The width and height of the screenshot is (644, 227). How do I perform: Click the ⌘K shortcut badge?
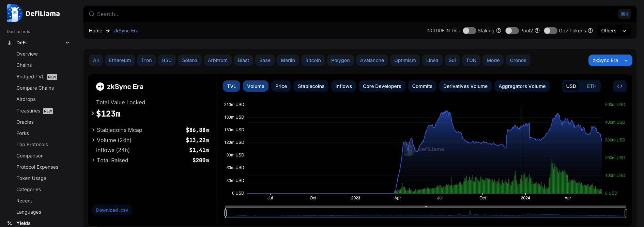click(625, 14)
